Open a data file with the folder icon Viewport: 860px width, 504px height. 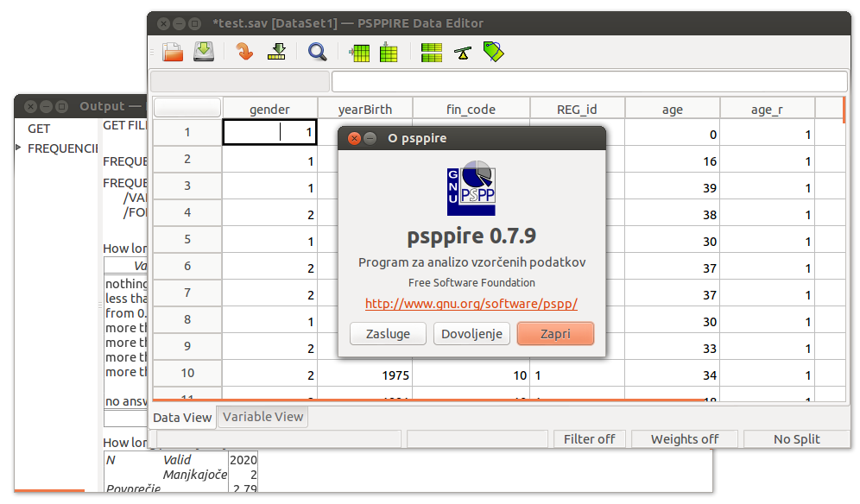click(172, 52)
